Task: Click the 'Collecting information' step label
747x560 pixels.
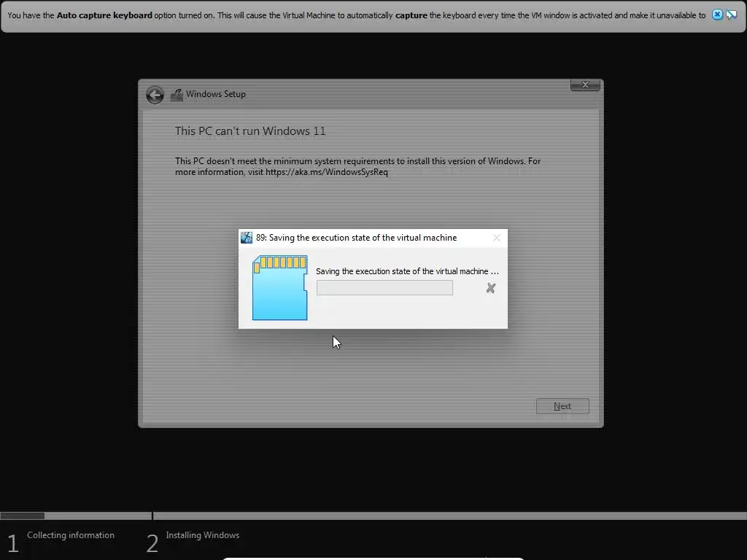Action: 71,535
